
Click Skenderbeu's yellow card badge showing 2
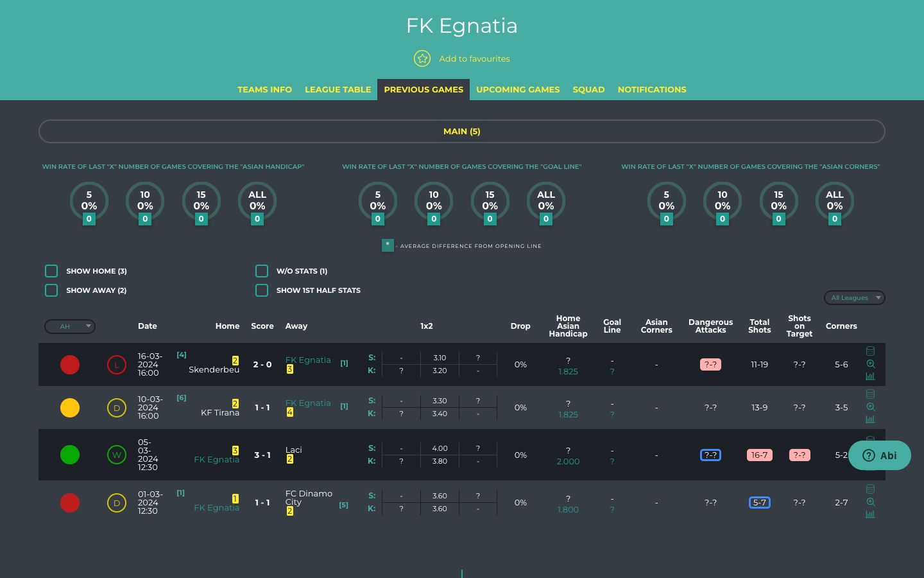tap(235, 360)
